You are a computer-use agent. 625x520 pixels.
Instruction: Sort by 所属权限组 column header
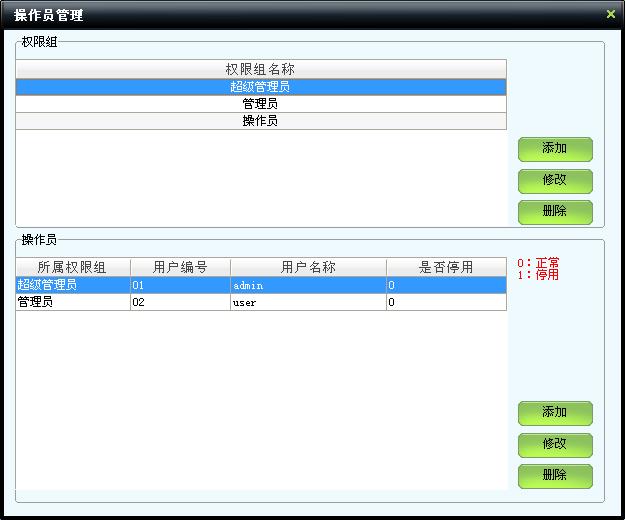click(72, 268)
